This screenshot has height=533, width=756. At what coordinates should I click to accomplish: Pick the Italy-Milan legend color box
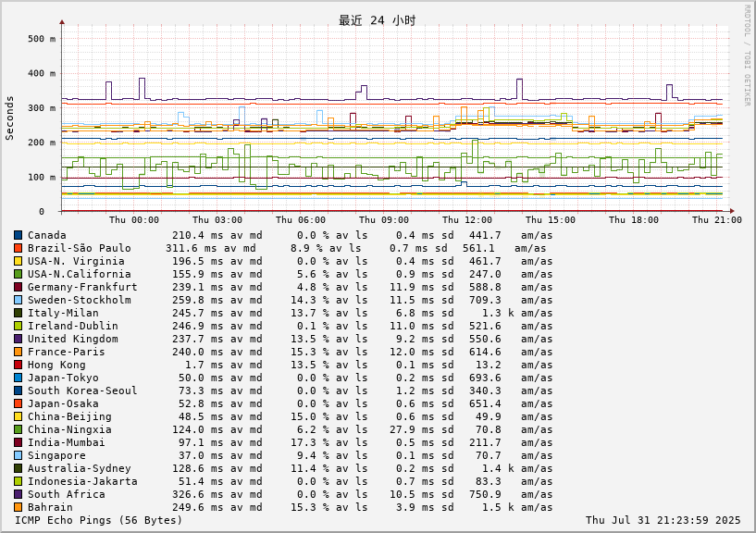19,313
